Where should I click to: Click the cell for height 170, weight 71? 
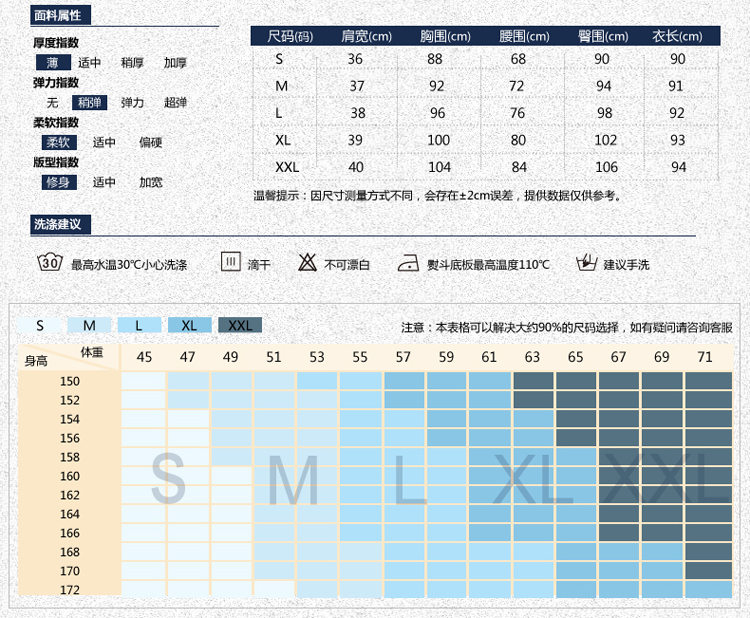pos(708,571)
